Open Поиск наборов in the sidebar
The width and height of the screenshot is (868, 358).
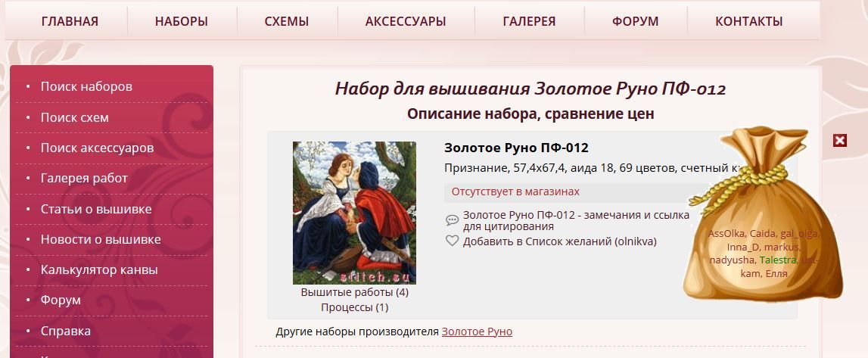86,87
